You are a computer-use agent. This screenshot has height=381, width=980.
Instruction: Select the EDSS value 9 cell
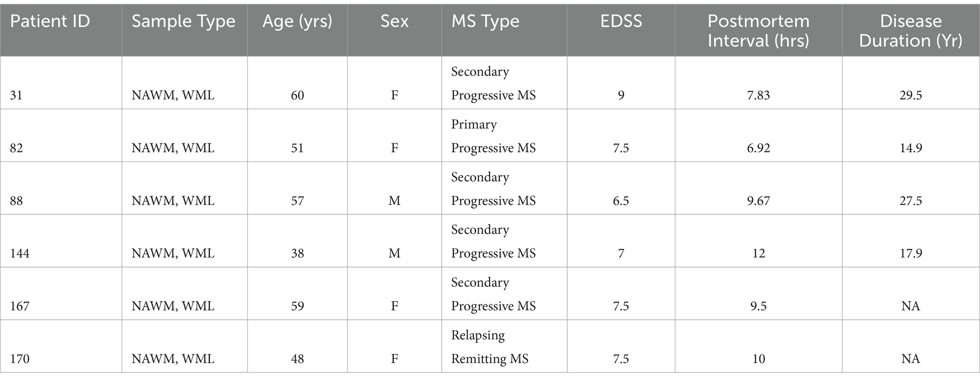(621, 83)
